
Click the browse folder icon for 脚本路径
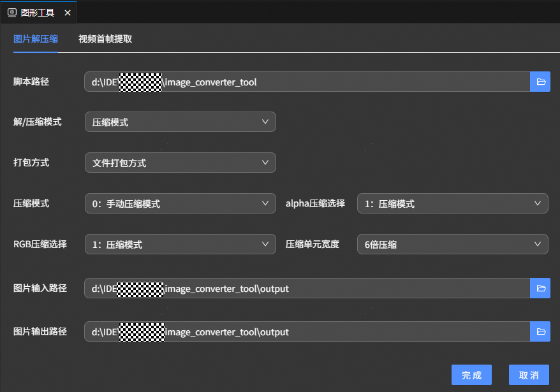tap(540, 82)
